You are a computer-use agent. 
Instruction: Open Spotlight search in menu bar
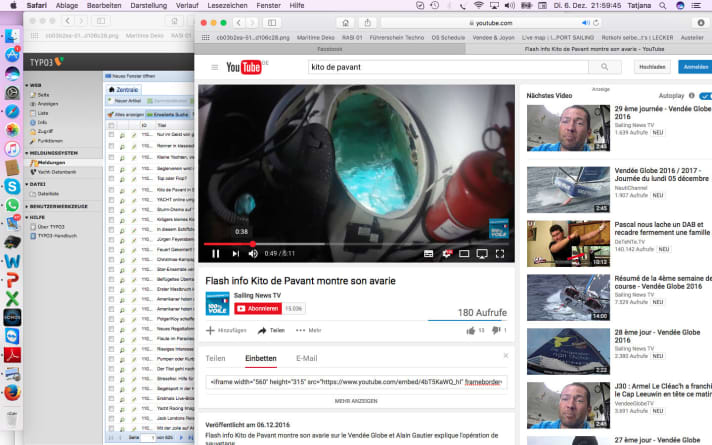pos(663,5)
